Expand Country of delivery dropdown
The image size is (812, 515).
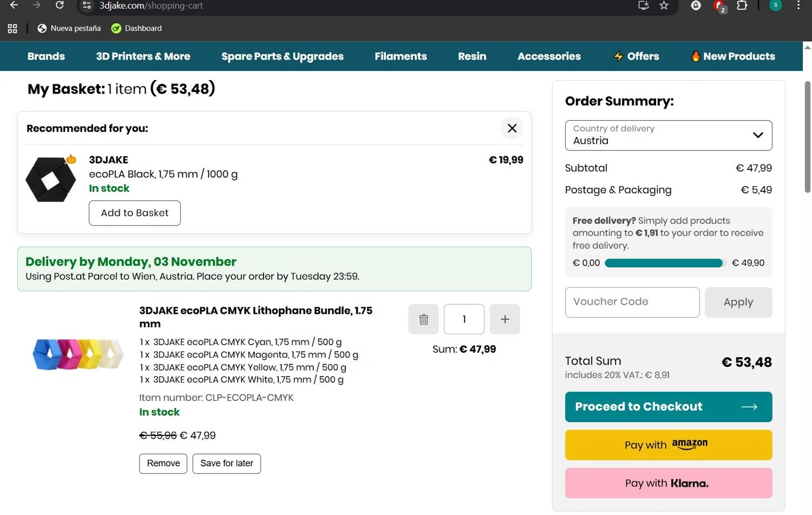[669, 135]
